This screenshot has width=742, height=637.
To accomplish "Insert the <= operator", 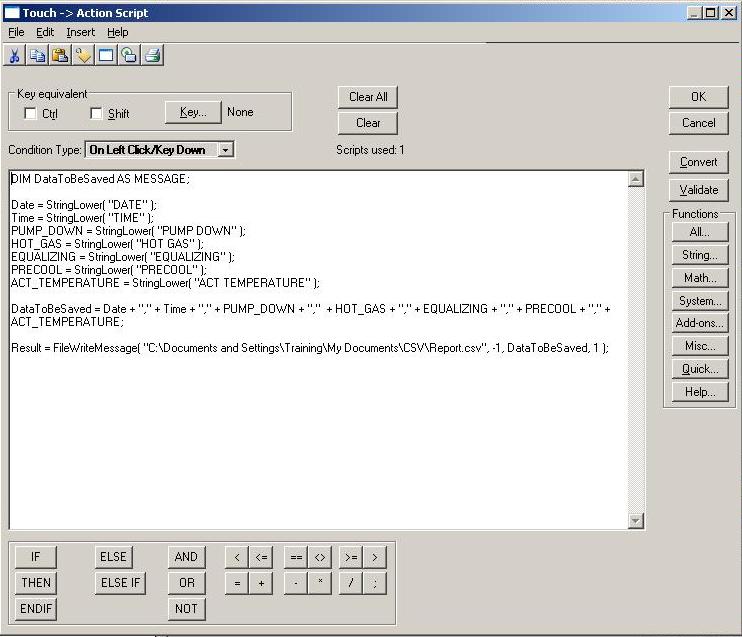I will 261,557.
